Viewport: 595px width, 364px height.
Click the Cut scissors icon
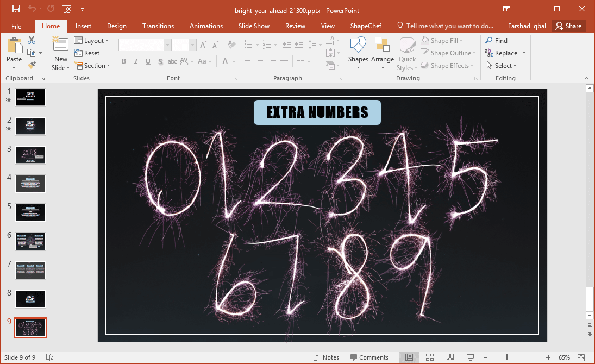click(32, 40)
